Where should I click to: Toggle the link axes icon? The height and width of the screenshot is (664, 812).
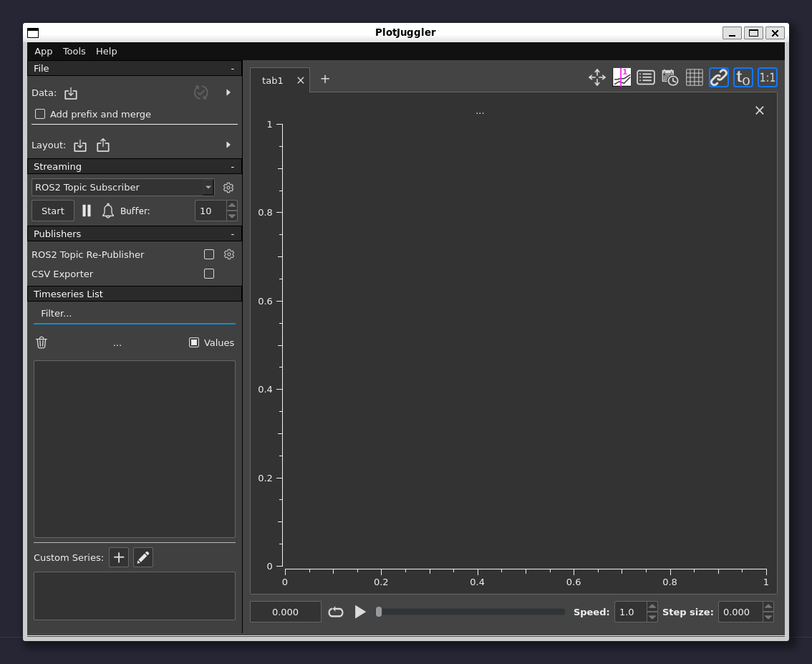pyautogui.click(x=719, y=77)
